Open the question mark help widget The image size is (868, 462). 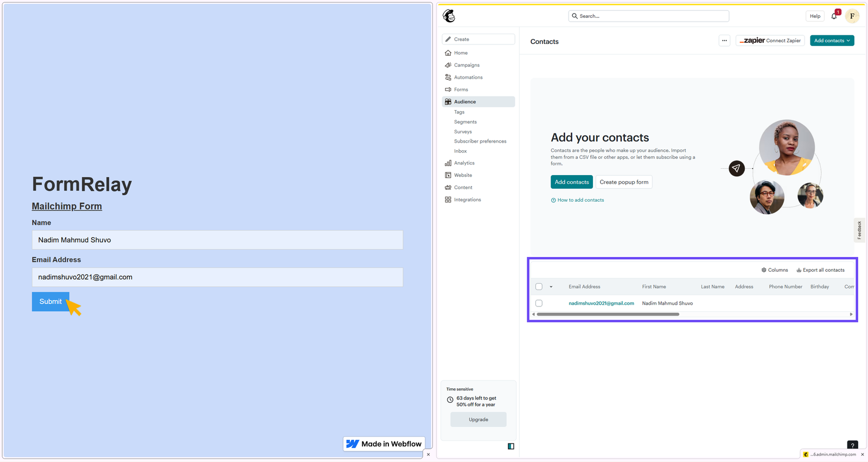[853, 445]
